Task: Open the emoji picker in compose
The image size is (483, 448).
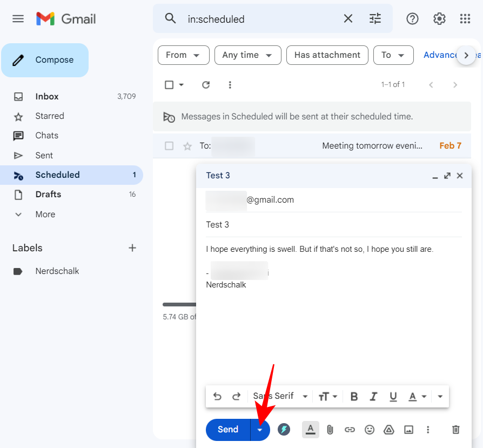Action: (x=370, y=430)
